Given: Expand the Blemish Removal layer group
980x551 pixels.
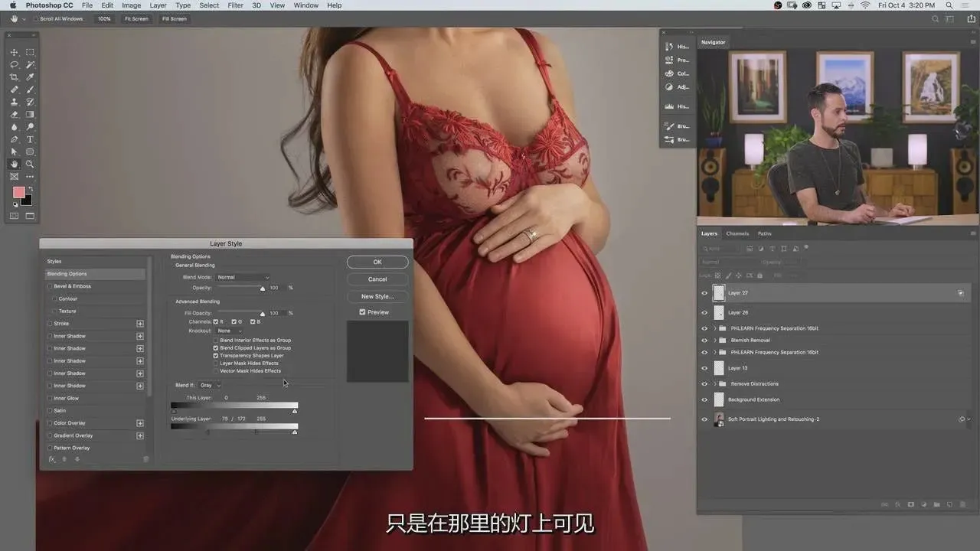Looking at the screenshot, I should [x=714, y=340].
